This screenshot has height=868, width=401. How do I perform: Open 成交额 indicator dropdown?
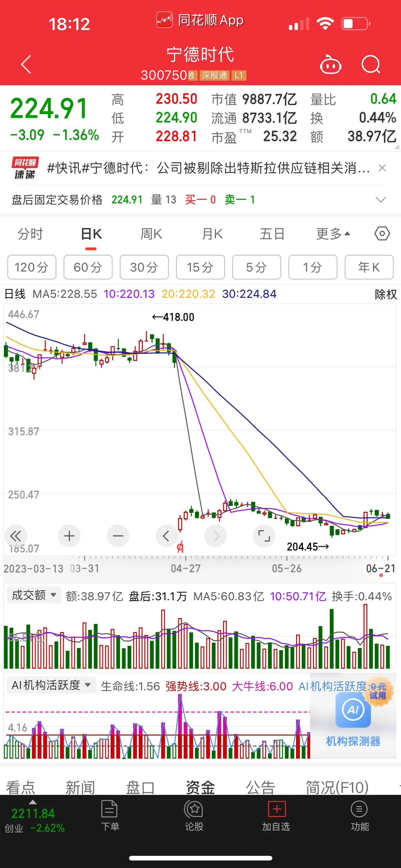[34, 595]
